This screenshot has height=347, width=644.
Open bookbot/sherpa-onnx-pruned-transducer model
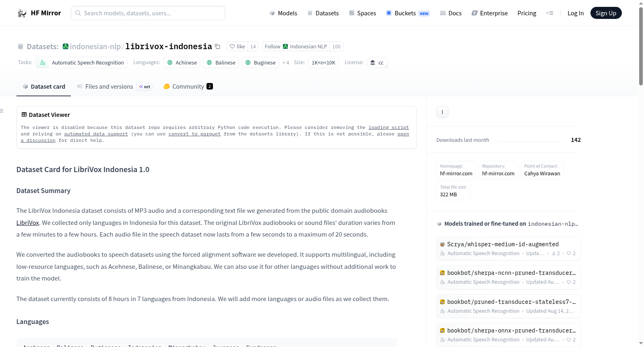[x=508, y=335]
